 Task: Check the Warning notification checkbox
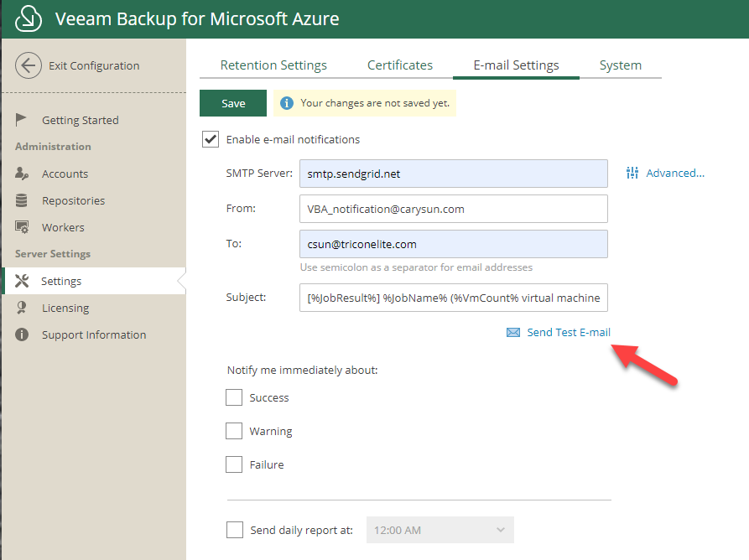click(234, 431)
